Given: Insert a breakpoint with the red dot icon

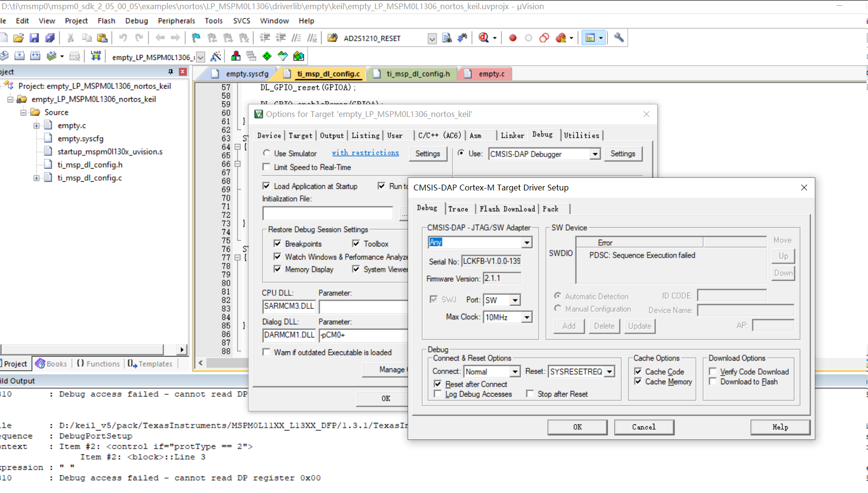Looking at the screenshot, I should [x=513, y=38].
